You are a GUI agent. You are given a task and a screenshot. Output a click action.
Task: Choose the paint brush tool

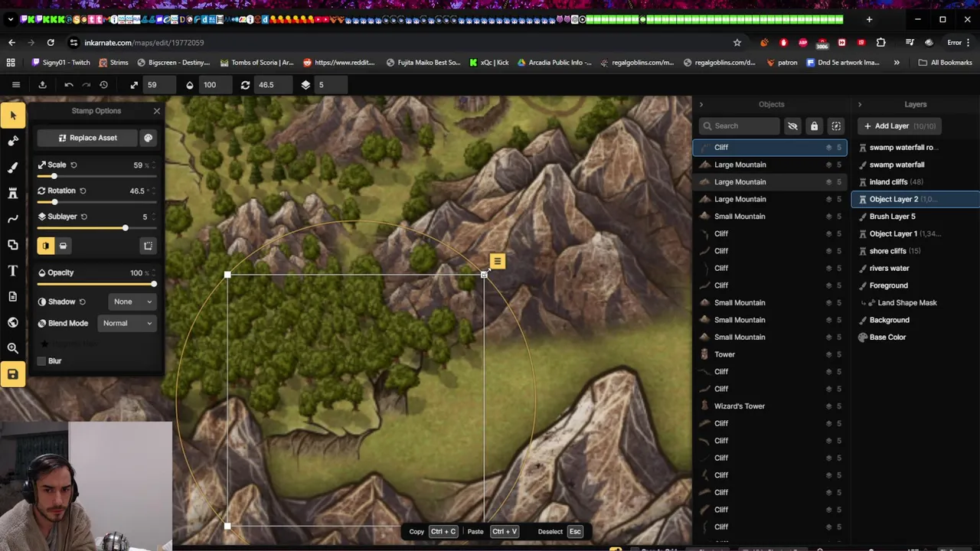tap(12, 168)
